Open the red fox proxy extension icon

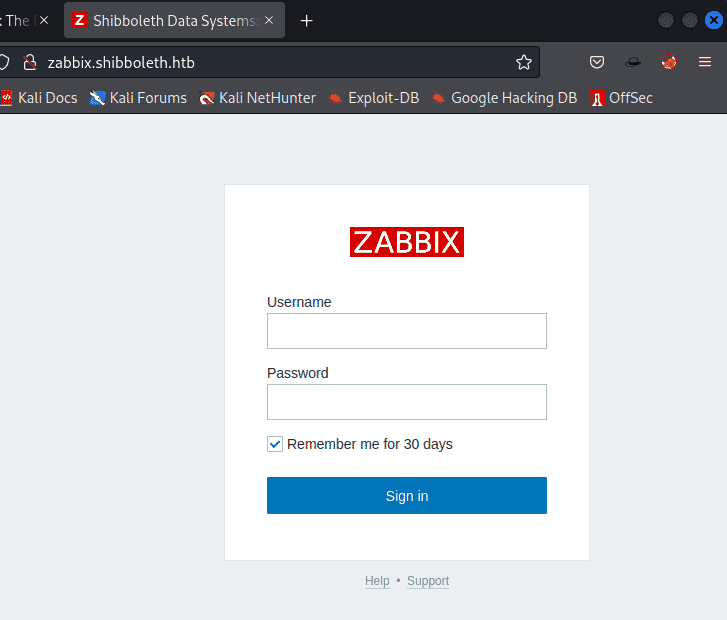pos(669,62)
